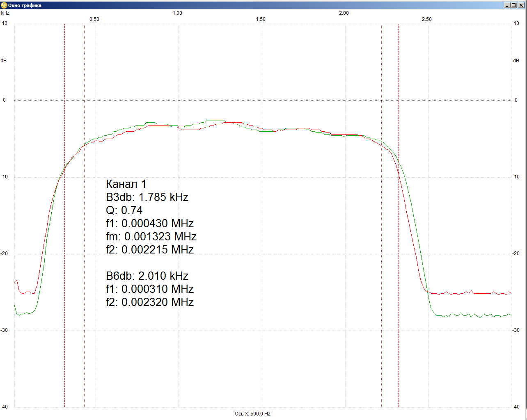Click the 1.00 frequency axis label
Image resolution: width=527 pixels, height=420 pixels.
pos(177,13)
